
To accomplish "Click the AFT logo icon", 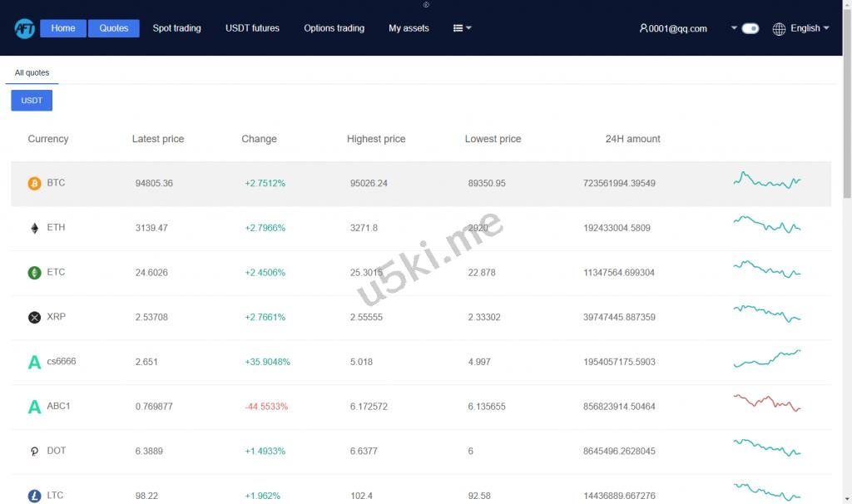I will coord(24,28).
